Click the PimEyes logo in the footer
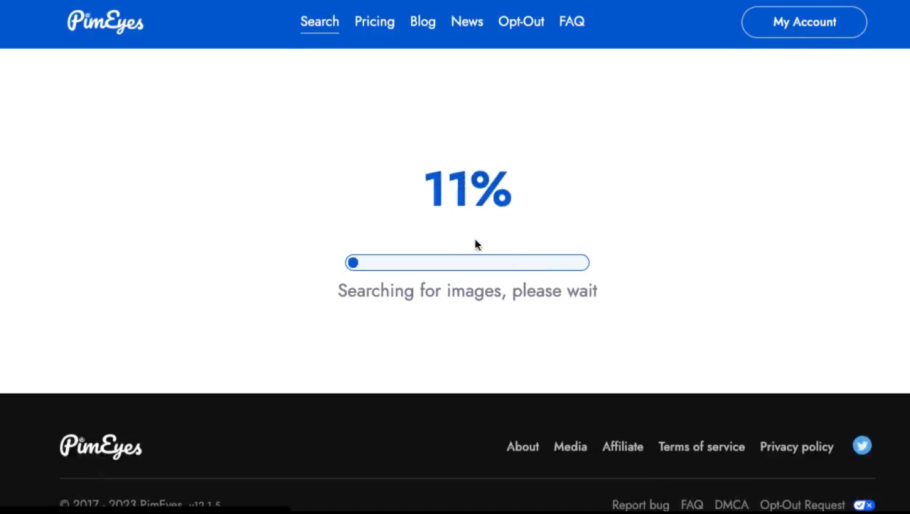910x514 pixels. (101, 446)
